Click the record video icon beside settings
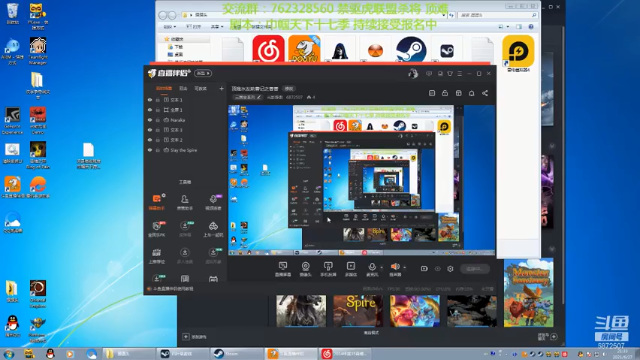This screenshot has width=640, height=360. 424,269
